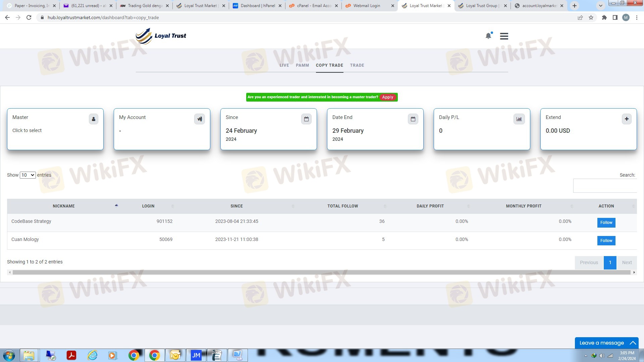Click the CodeBase Strategy nickname
The height and width of the screenshot is (362, 644).
31,222
